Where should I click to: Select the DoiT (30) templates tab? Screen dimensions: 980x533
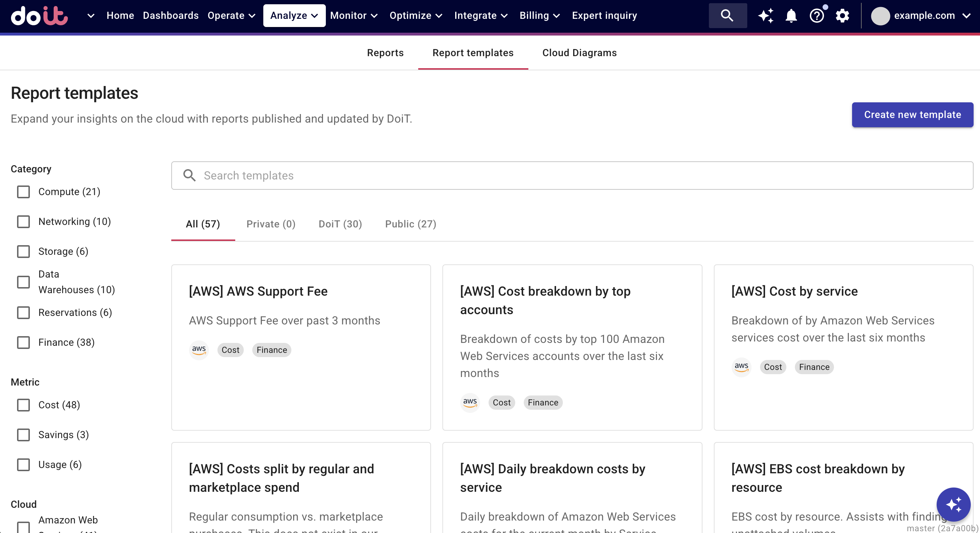coord(340,224)
